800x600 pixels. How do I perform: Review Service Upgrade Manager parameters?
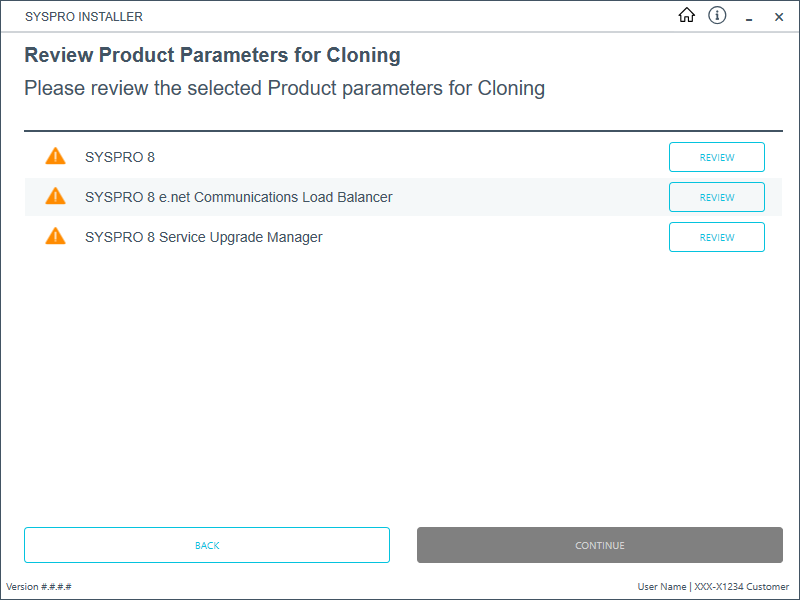716,237
